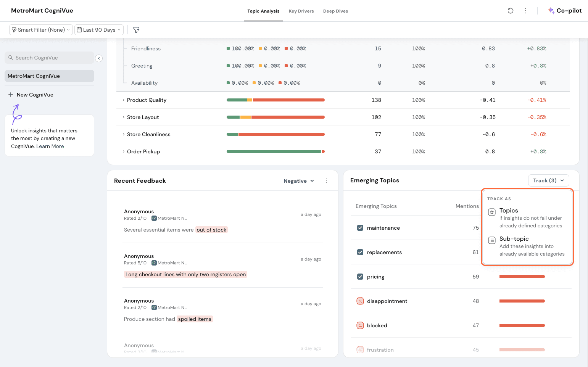Open the three-dot menu in the top bar

[x=526, y=11]
